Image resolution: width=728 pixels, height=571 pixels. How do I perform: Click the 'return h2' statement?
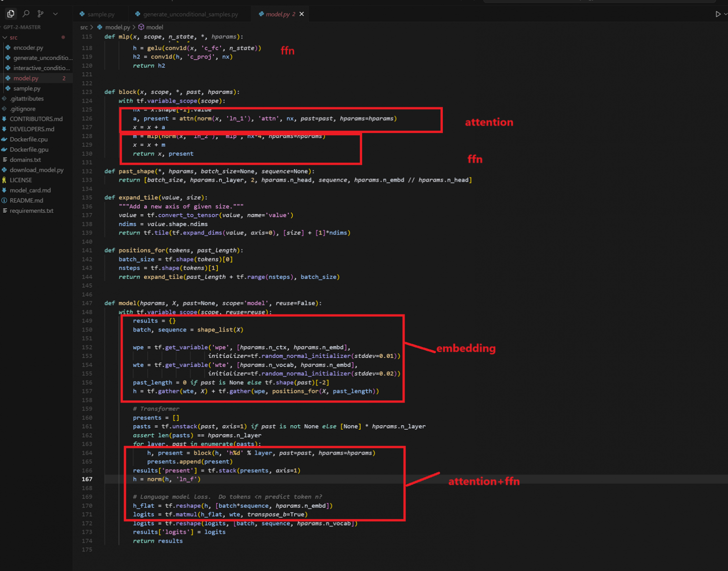pyautogui.click(x=149, y=66)
